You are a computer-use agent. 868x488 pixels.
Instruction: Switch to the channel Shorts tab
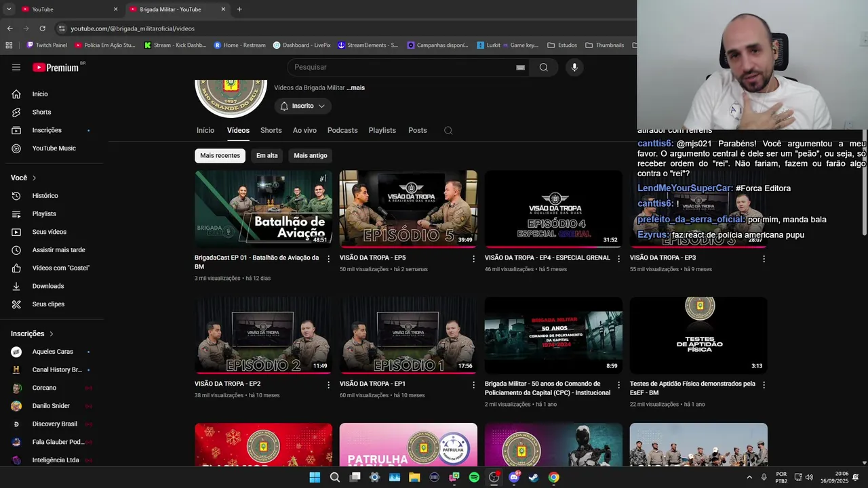[271, 131]
